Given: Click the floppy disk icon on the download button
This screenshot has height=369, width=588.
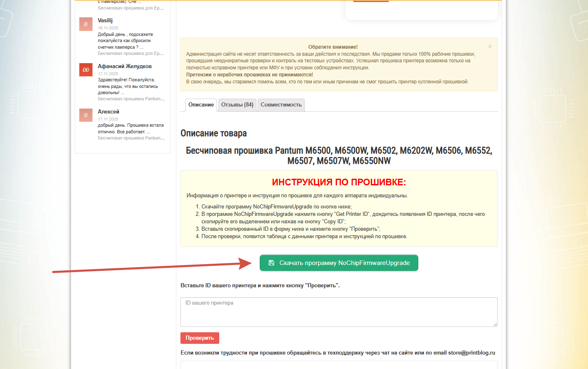Looking at the screenshot, I should [271, 263].
